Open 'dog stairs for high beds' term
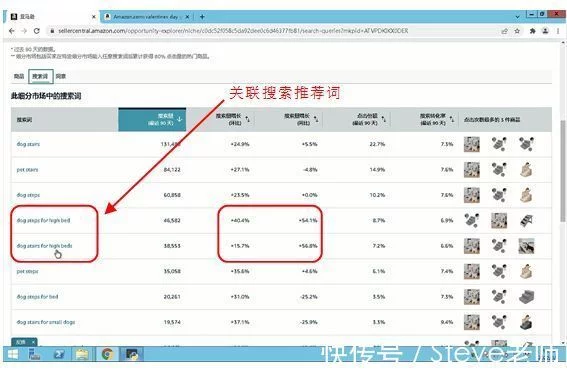The height and width of the screenshot is (373, 567). [x=44, y=246]
